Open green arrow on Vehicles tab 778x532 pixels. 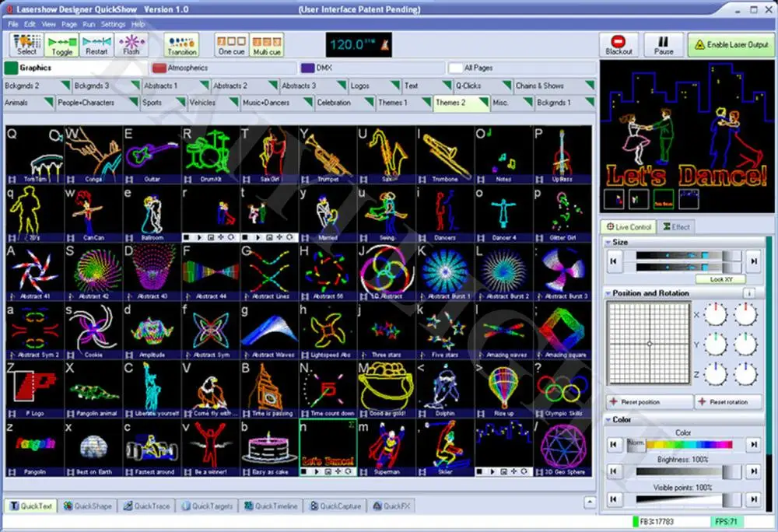[x=233, y=102]
